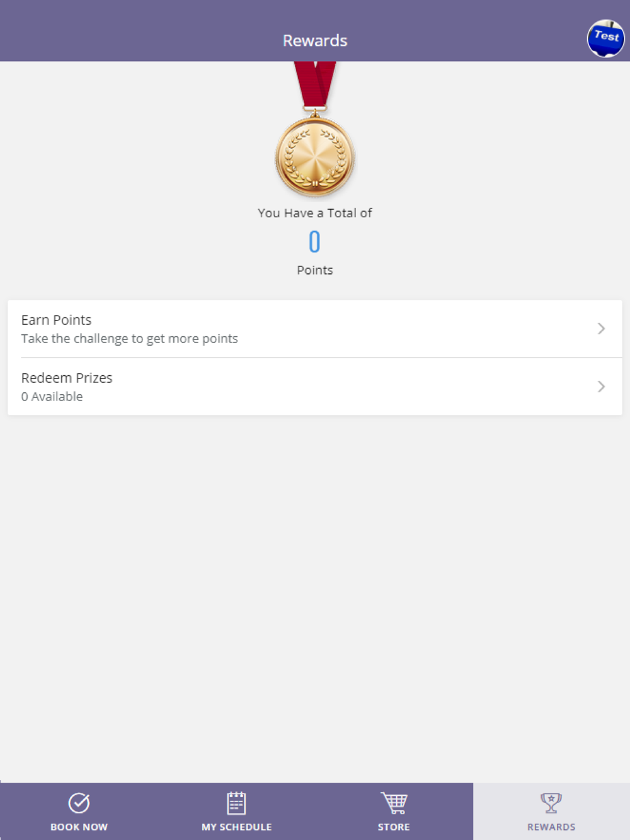The height and width of the screenshot is (840, 630).
Task: Open the Test profile avatar
Action: coord(606,38)
